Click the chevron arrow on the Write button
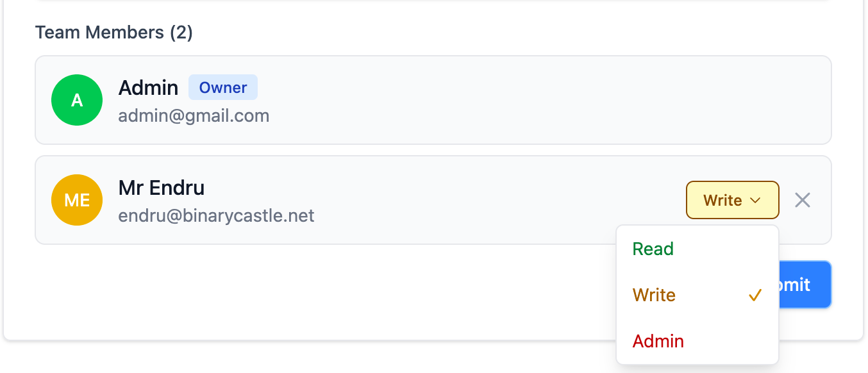This screenshot has width=868, height=373. pyautogui.click(x=755, y=201)
